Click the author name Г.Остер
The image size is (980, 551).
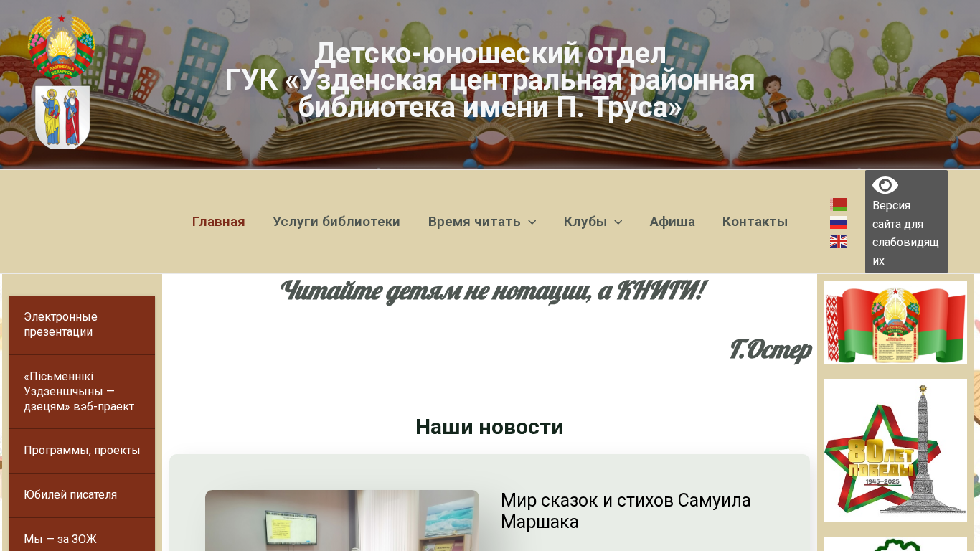pos(771,350)
